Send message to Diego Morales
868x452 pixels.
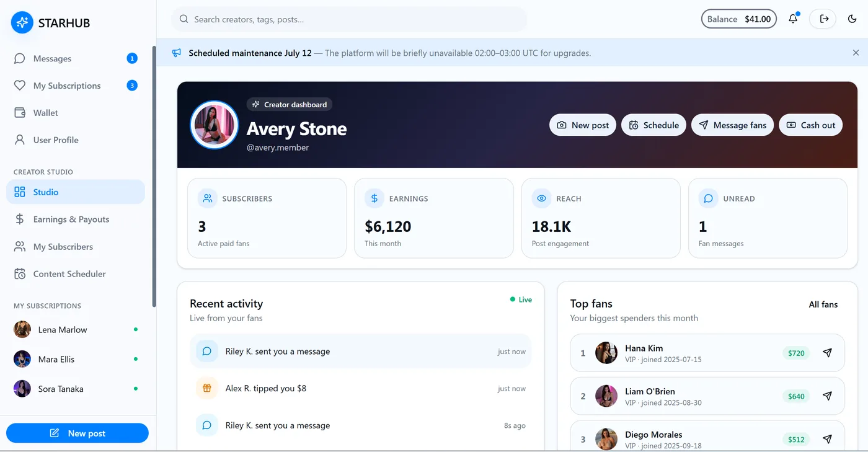(x=827, y=439)
